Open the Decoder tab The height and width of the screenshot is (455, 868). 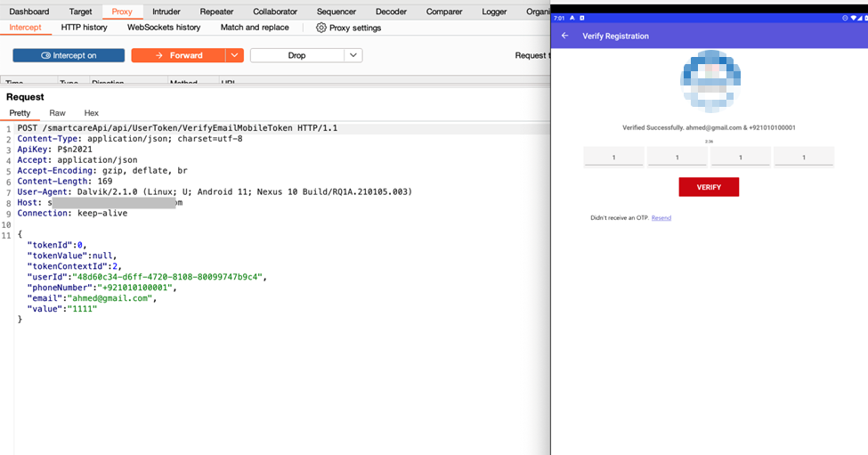coord(391,12)
